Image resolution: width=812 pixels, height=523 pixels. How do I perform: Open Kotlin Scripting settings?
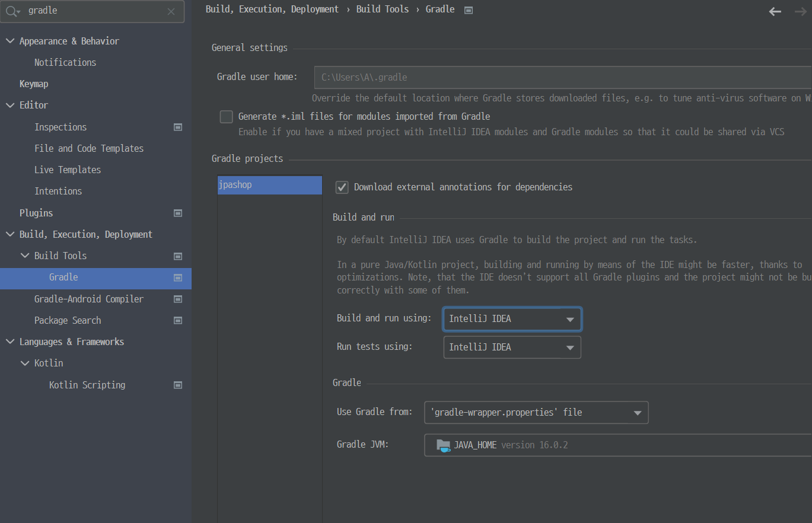[87, 385]
